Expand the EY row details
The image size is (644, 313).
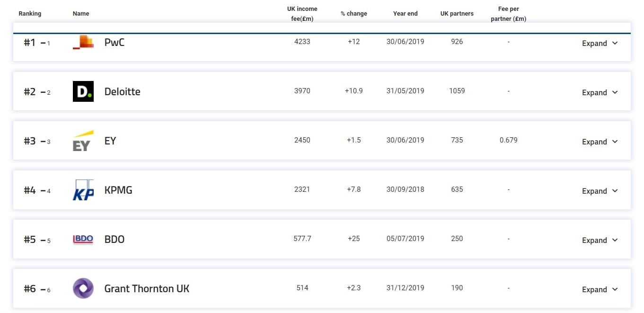click(x=600, y=142)
